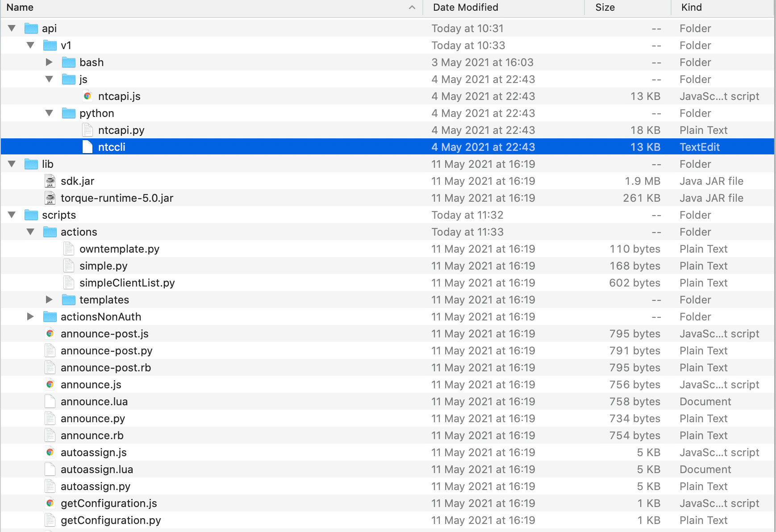Collapse the js folder disclosure triangle
This screenshot has width=776, height=532.
[50, 79]
